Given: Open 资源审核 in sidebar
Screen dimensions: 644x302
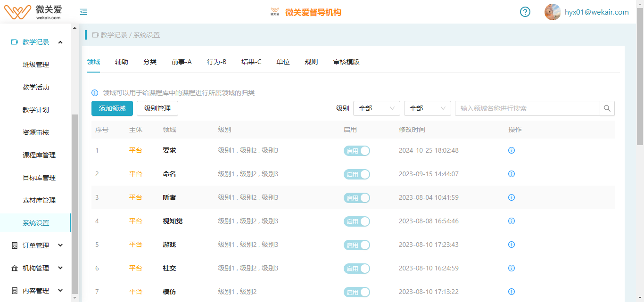Looking at the screenshot, I should 36,132.
